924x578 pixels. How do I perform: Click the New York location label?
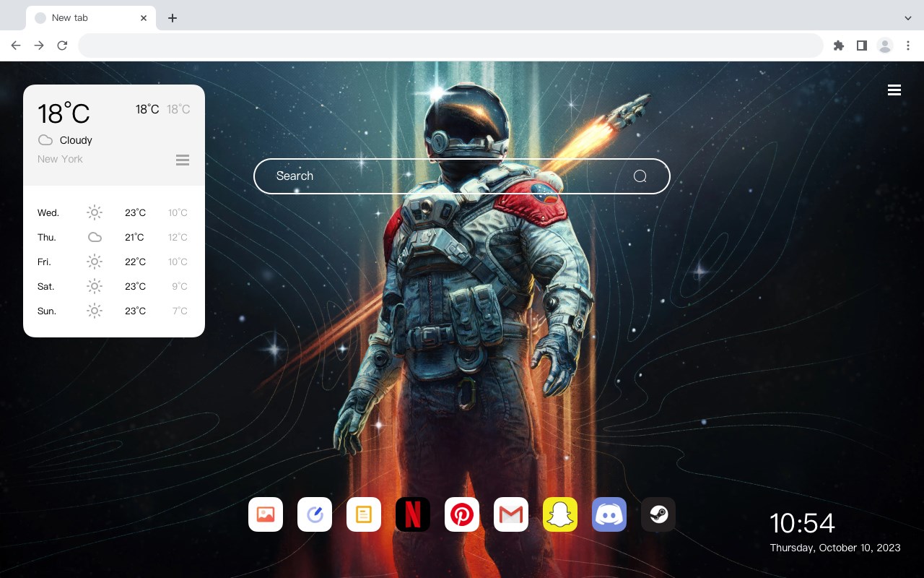click(x=60, y=159)
